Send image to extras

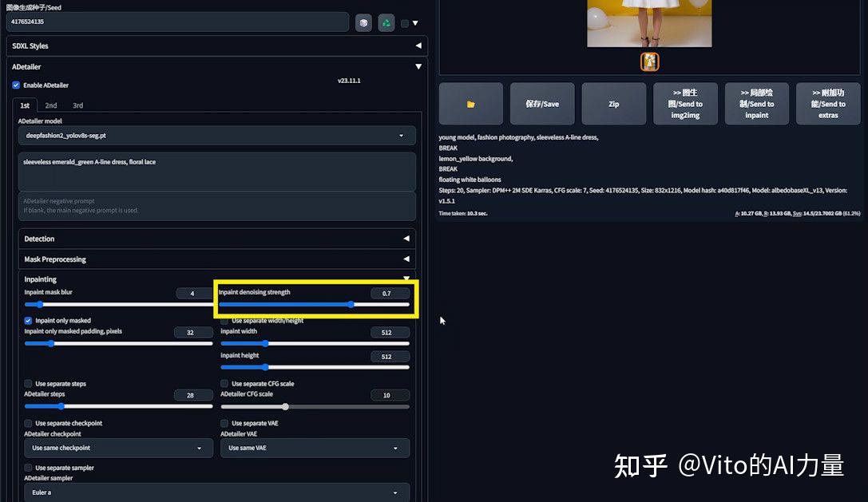coord(828,104)
